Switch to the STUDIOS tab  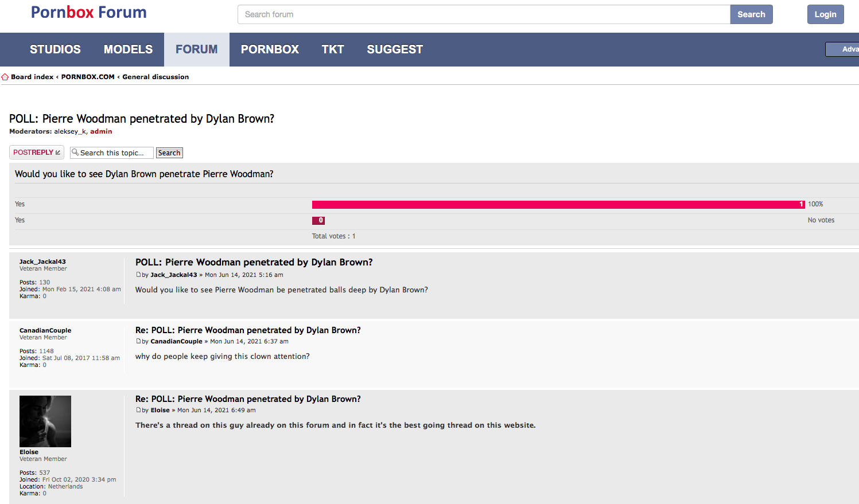[x=55, y=50]
